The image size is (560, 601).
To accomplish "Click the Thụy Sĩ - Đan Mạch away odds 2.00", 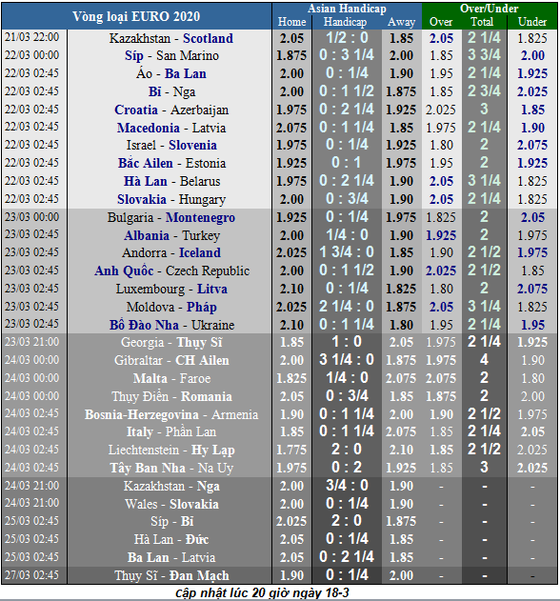I will (401, 575).
